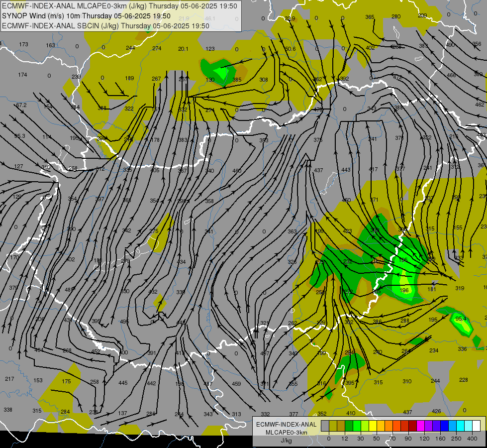
Task: Select the olive swatch above the legend's 0 tick
Action: click(333, 426)
